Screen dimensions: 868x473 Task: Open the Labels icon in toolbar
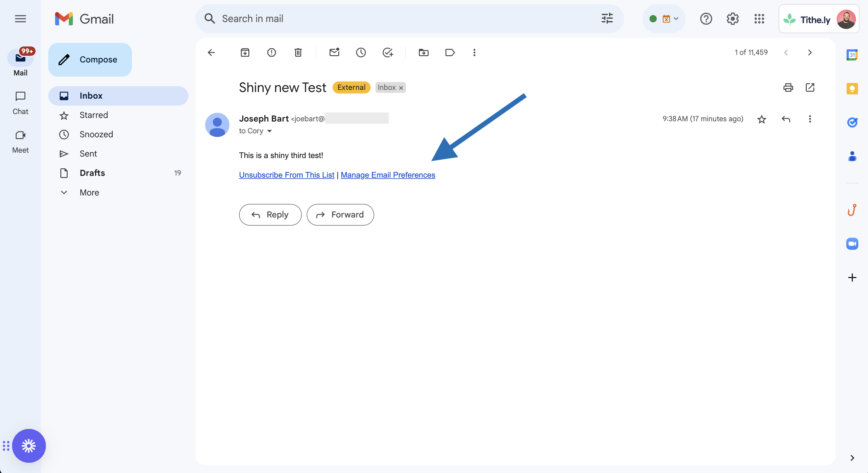pos(450,52)
